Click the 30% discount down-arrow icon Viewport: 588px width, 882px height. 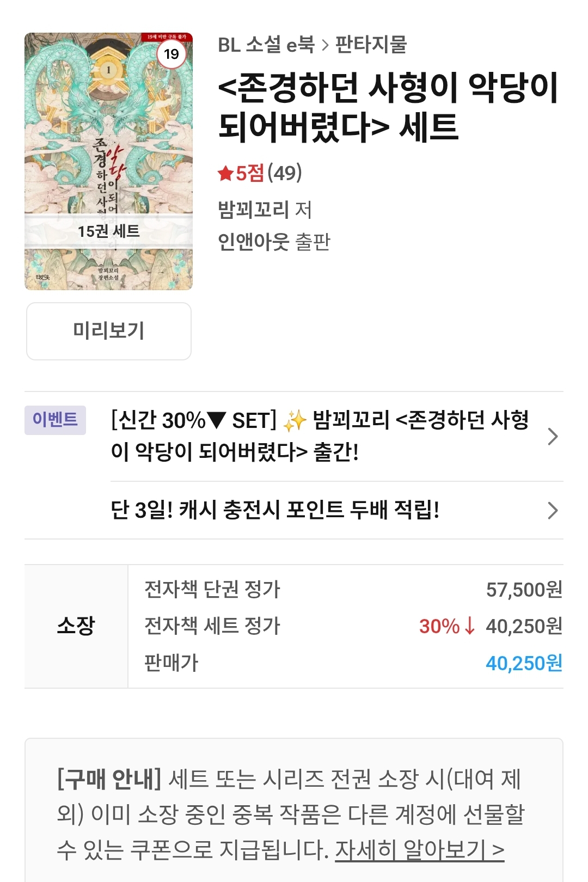(469, 626)
